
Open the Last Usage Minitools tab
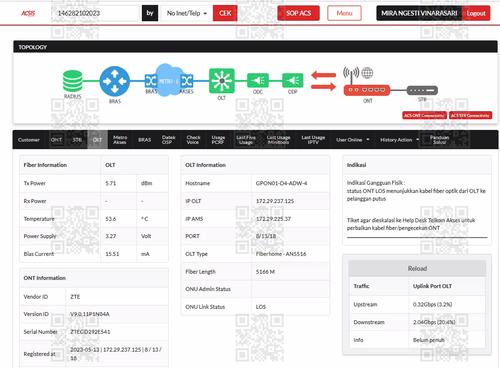(x=279, y=140)
